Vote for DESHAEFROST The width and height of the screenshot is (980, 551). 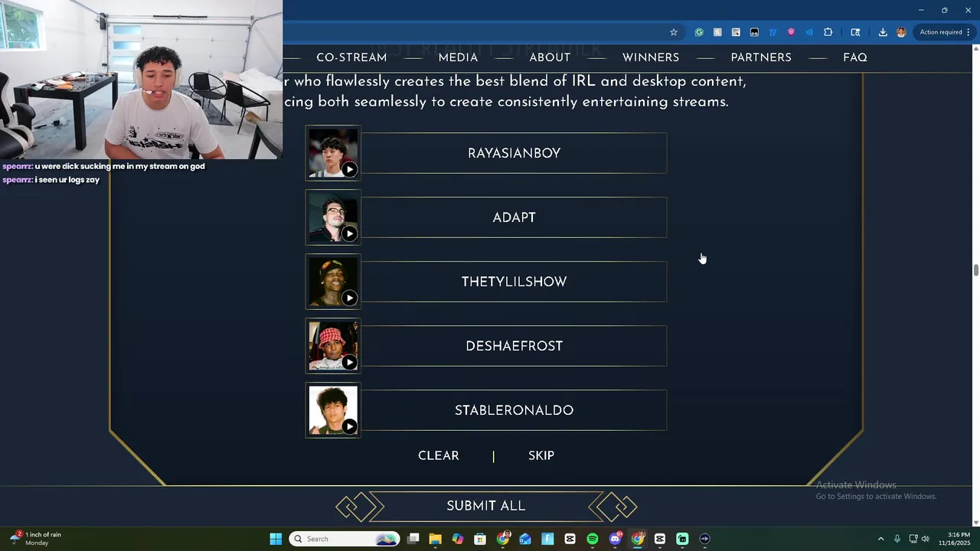[514, 346]
